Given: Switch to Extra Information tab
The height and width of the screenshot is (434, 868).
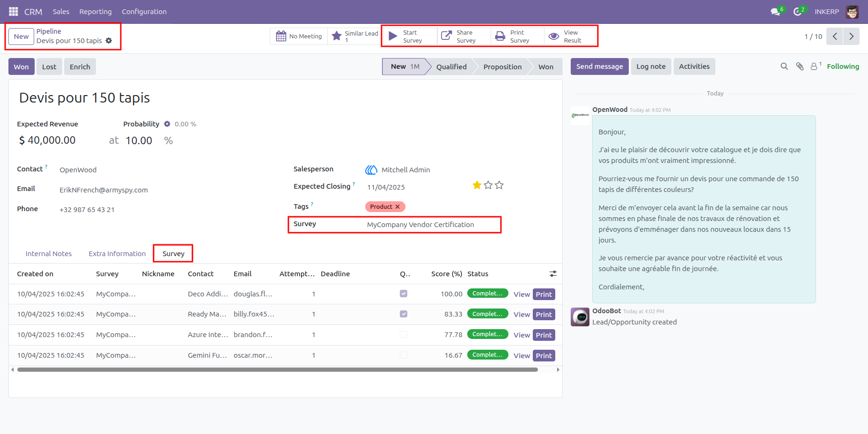Looking at the screenshot, I should (x=117, y=254).
